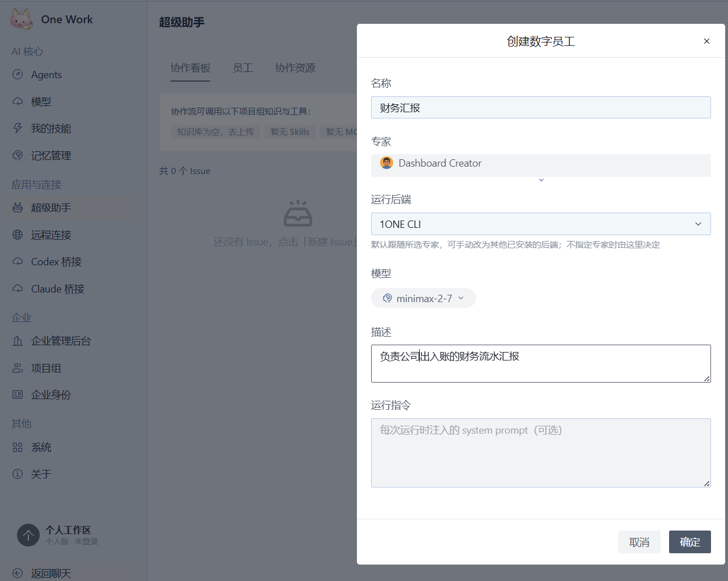The image size is (728, 581).
Task: Click the Codex 桥接 cloud icon
Action: pyautogui.click(x=18, y=261)
